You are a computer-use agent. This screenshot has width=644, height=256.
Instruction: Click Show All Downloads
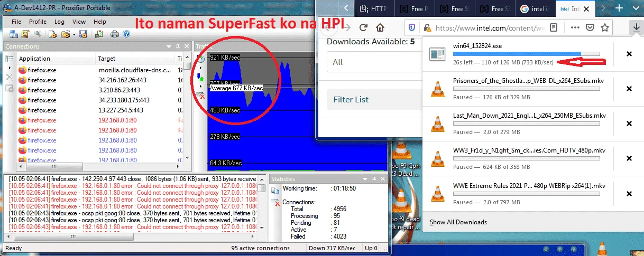[458, 222]
